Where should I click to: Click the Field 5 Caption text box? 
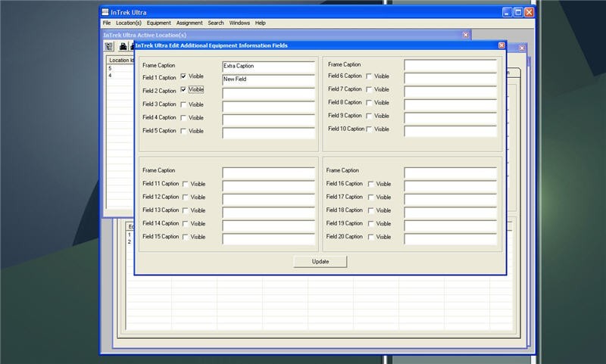click(x=269, y=132)
